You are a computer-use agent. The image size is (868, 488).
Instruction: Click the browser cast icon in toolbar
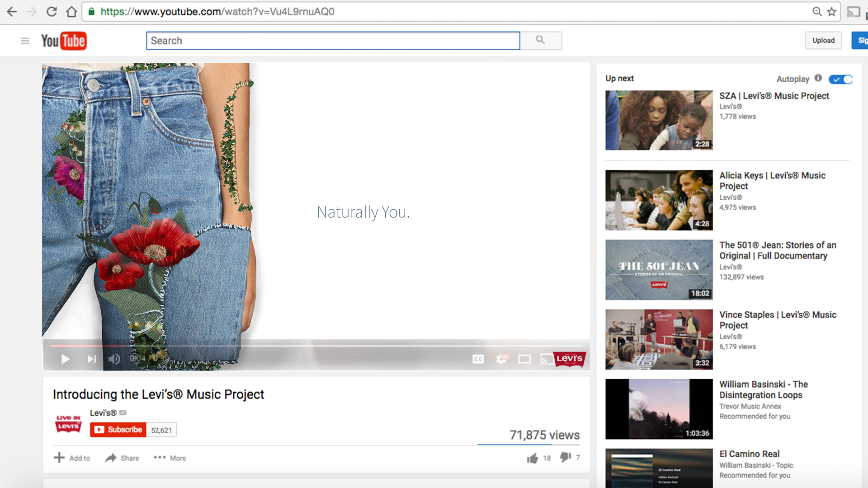tap(853, 12)
